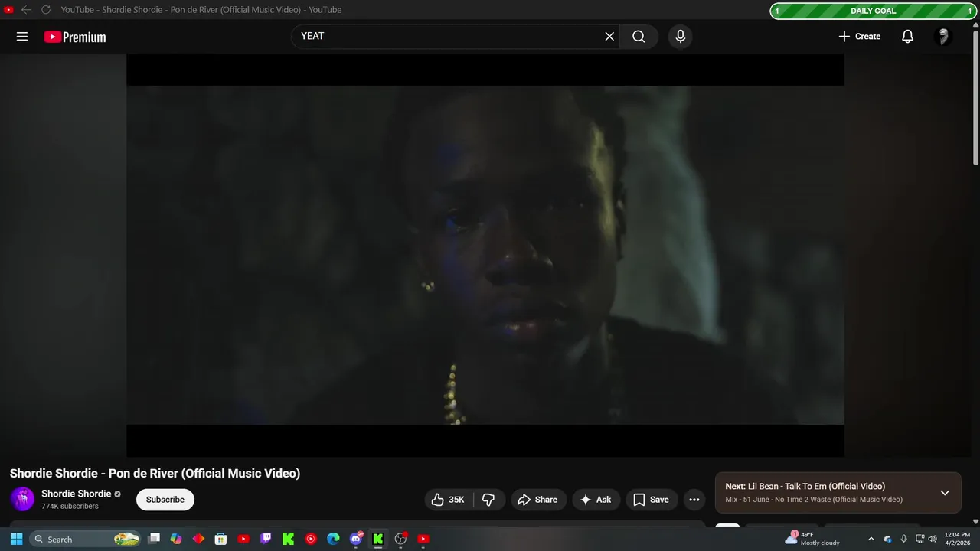Click the magnifier search button

coord(639,37)
